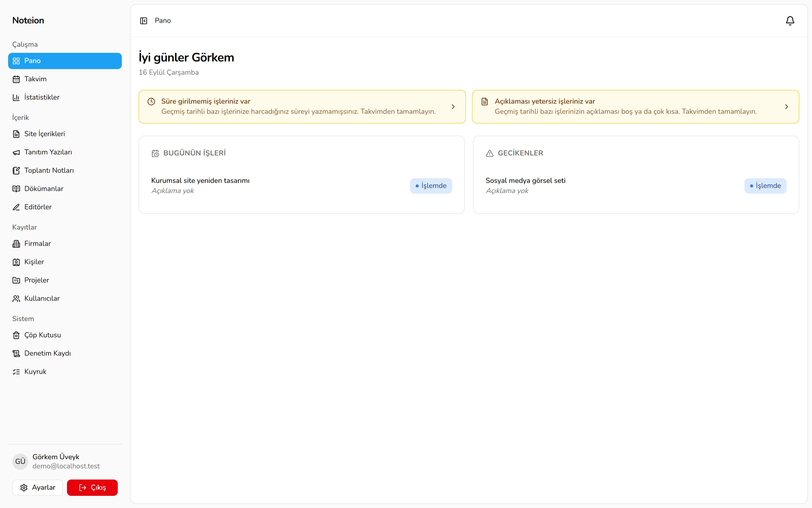Image resolution: width=812 pixels, height=508 pixels.
Task: Open the Açıklaması yetersiz işleriniz var alert
Action: coord(635,106)
